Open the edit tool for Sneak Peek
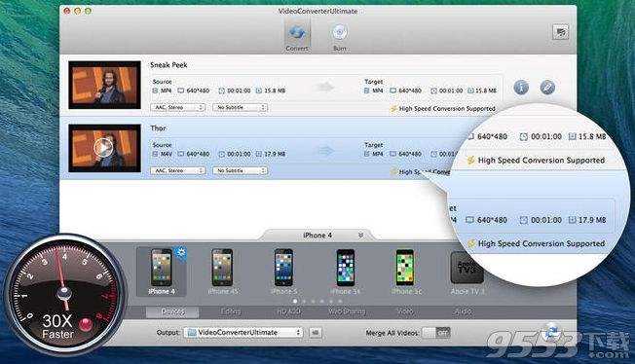Viewport: 635px width, 364px height. tap(547, 87)
